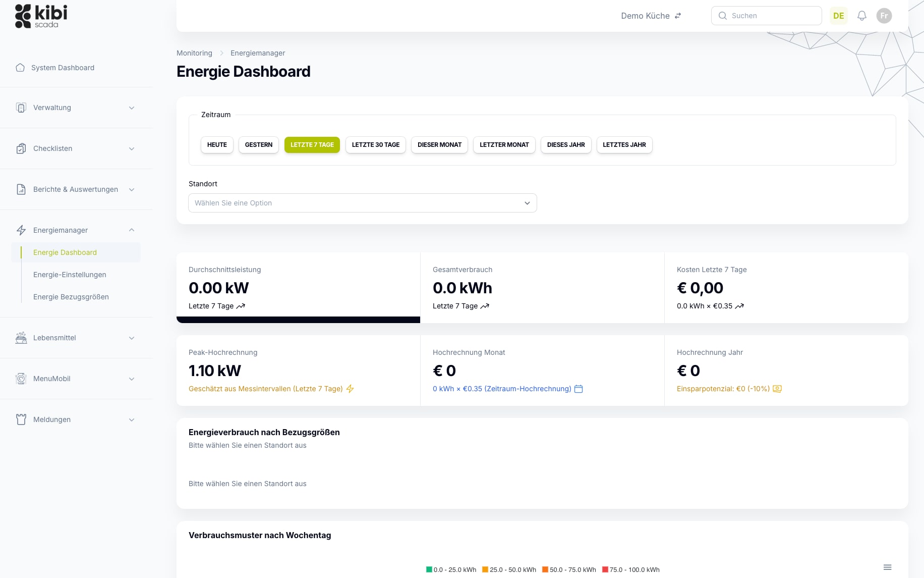Select LETZTES JAHR time range

click(x=624, y=145)
